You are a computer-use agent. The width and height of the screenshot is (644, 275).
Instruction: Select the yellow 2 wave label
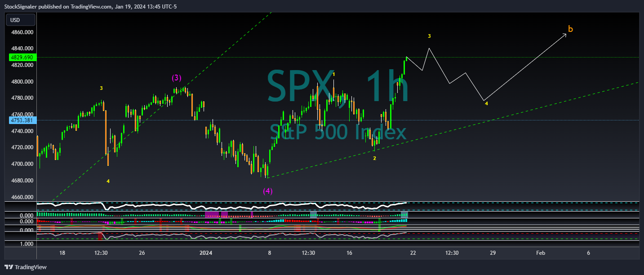click(x=374, y=158)
